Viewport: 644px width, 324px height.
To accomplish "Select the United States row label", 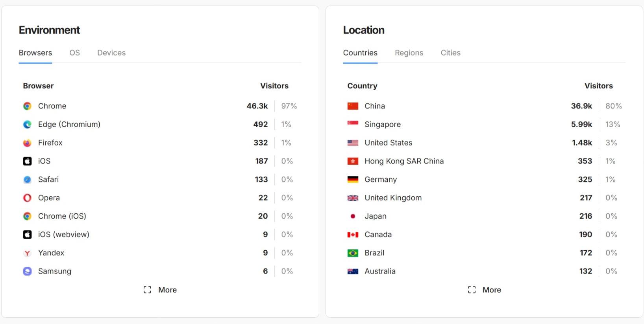I will click(388, 143).
